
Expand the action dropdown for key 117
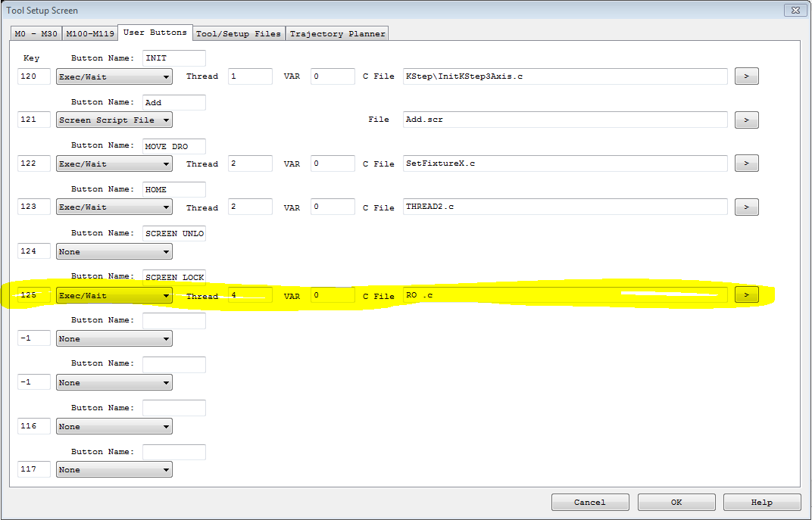click(x=114, y=469)
